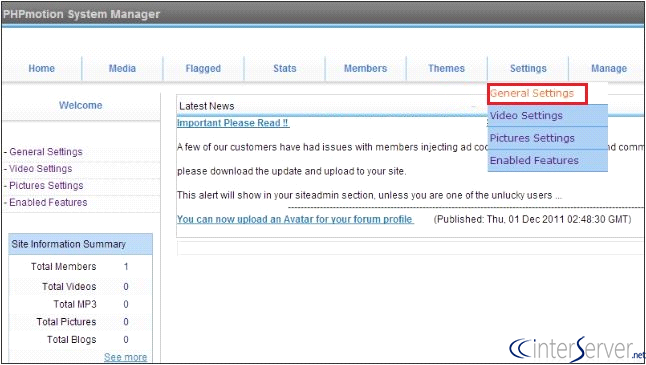The width and height of the screenshot is (646, 365).
Task: Open Pictures Settings from left sidebar
Action: [46, 185]
